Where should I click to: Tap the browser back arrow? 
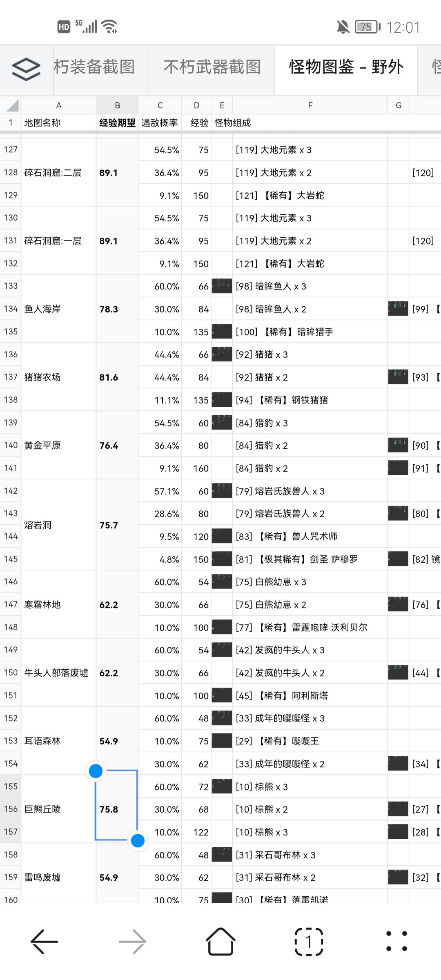click(44, 942)
